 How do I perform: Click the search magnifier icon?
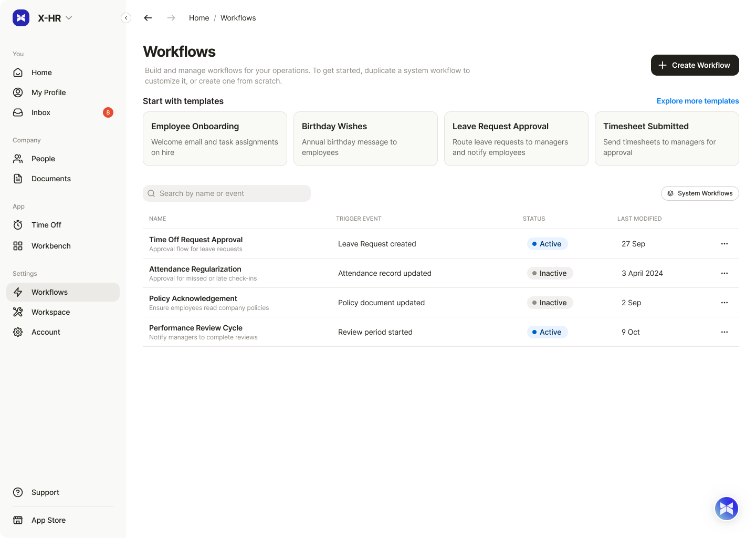(x=151, y=193)
